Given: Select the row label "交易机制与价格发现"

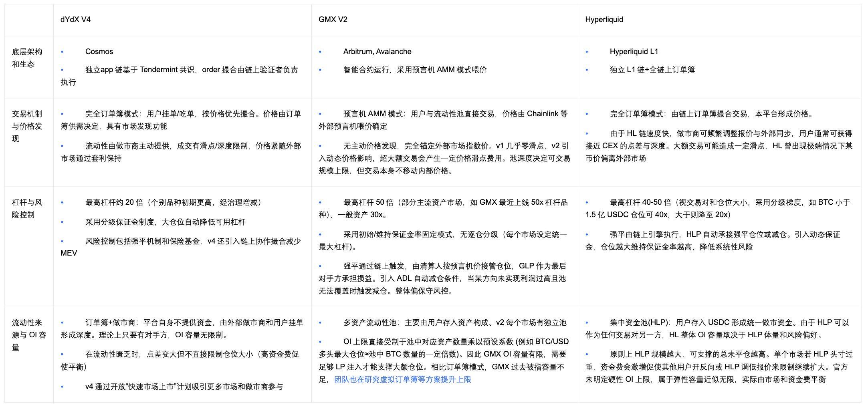Looking at the screenshot, I should [x=27, y=126].
